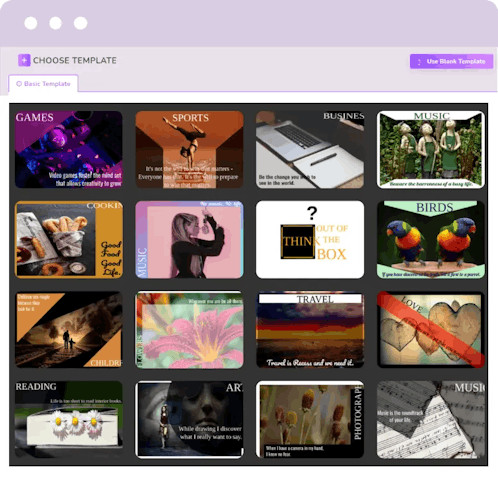Choose the READING daisies template
This screenshot has width=498, height=480.
pos(69,420)
